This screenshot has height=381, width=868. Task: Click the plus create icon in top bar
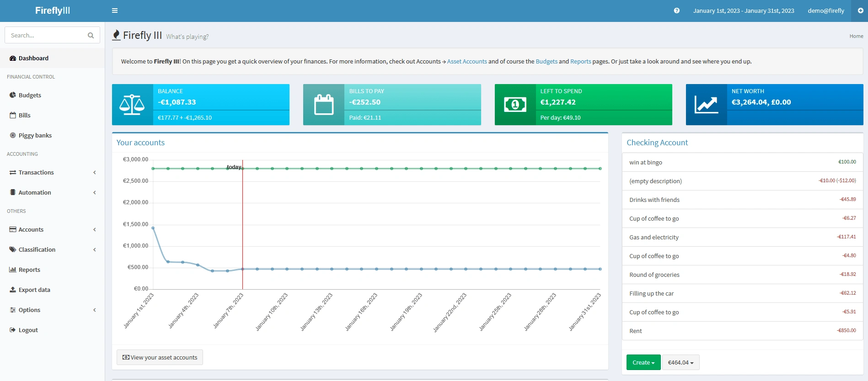pos(860,11)
